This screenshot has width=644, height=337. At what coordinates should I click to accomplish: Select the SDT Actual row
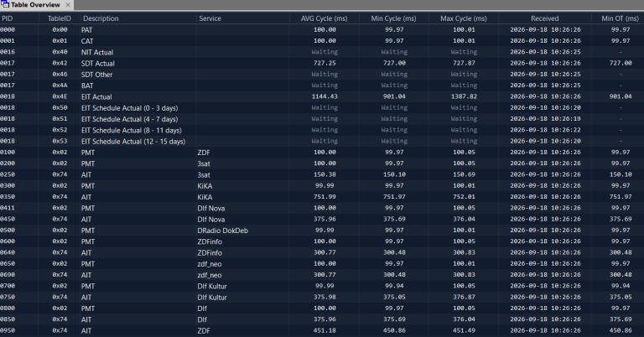pyautogui.click(x=322, y=63)
